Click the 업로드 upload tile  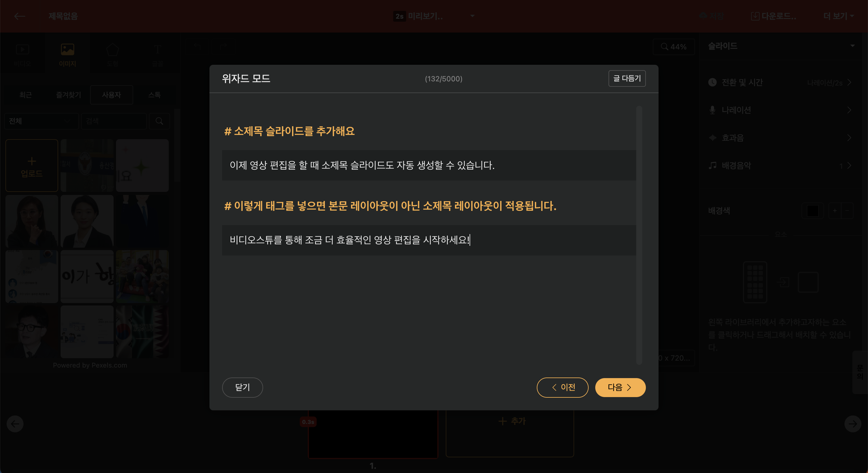pos(32,166)
